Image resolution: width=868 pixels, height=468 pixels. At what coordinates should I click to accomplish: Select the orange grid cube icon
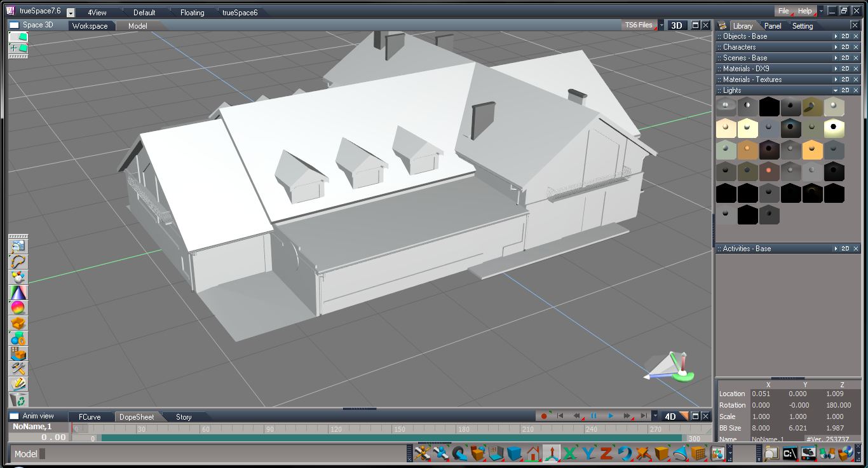[x=699, y=453]
